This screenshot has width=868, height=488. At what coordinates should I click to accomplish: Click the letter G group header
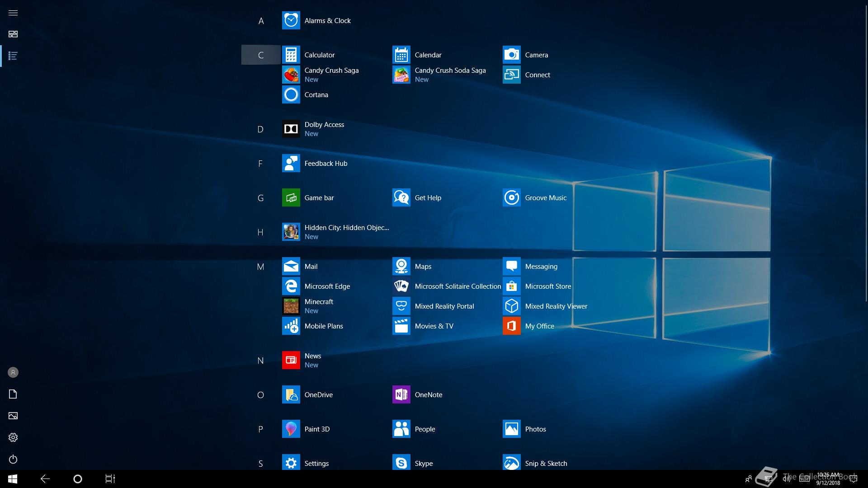261,198
